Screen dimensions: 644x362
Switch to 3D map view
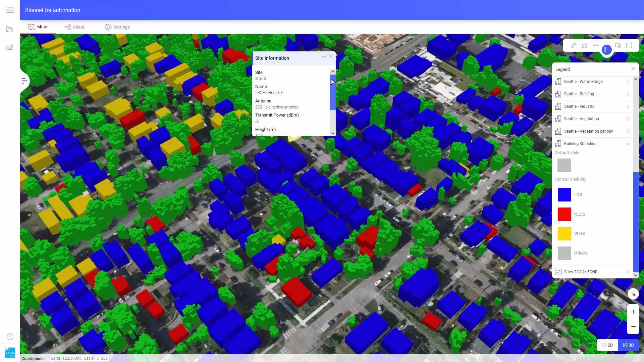[628, 345]
